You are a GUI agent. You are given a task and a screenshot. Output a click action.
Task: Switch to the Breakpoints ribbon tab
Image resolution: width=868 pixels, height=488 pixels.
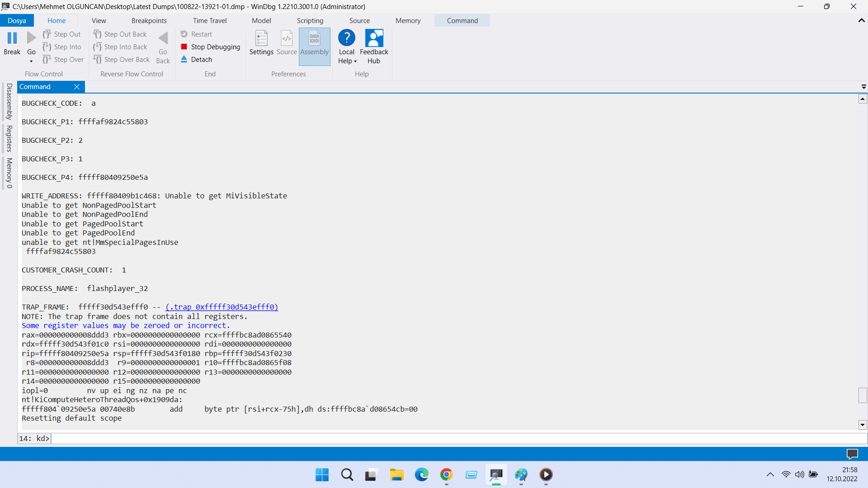point(149,21)
